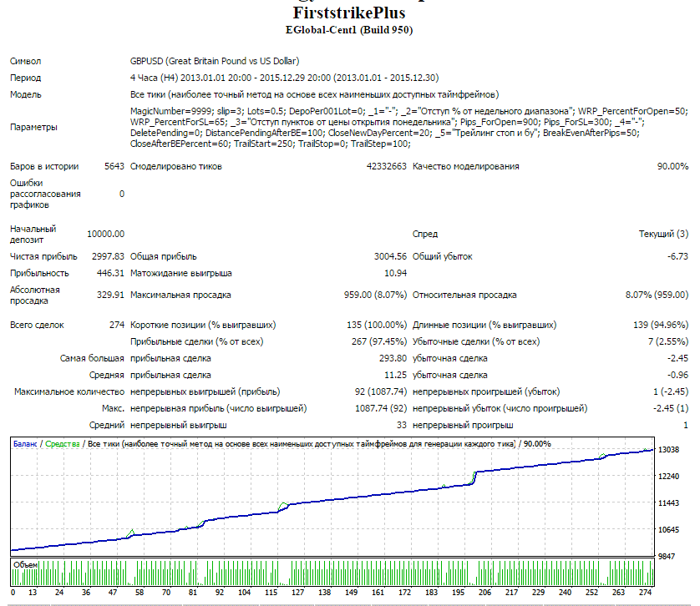The image size is (700, 606).
Task: Click the Средства legend label in chart
Action: pyautogui.click(x=63, y=444)
